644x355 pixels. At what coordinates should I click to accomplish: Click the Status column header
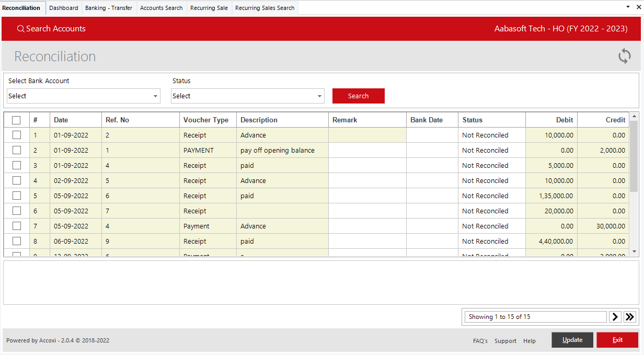coord(492,120)
